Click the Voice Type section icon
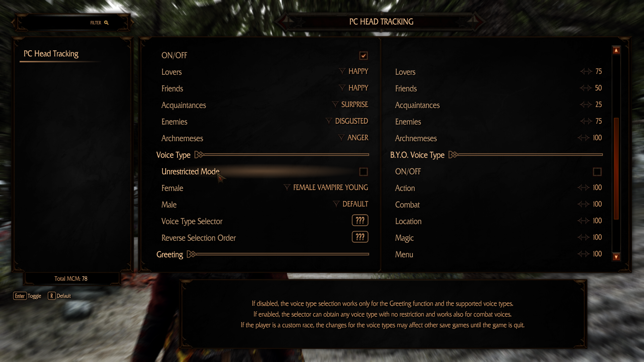The image size is (644, 362). coord(200,155)
